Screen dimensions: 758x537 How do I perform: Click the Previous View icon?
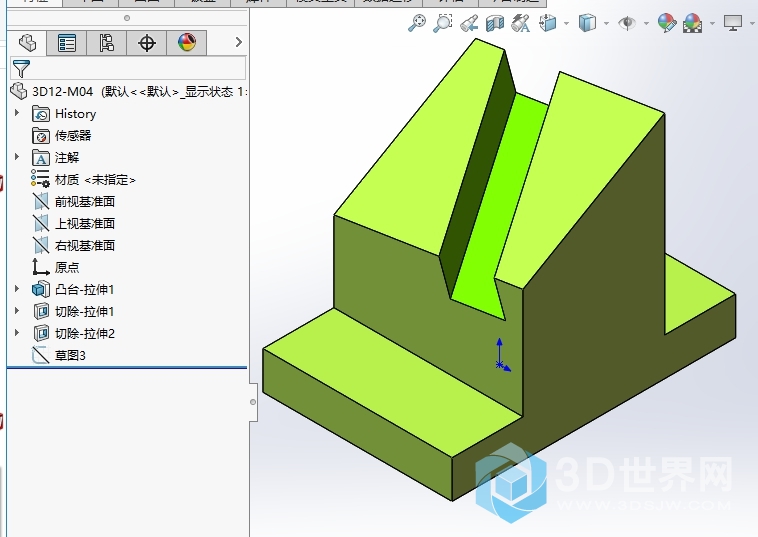(x=469, y=23)
